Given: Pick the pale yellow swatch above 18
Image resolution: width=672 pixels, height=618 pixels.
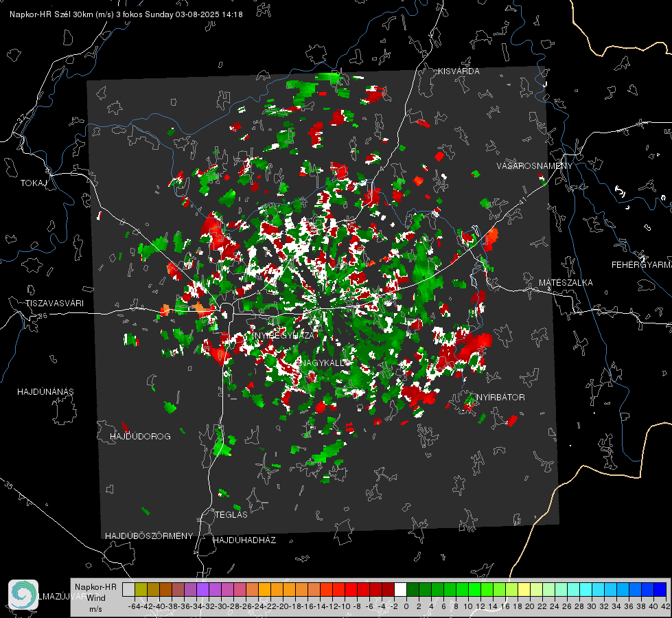Looking at the screenshot, I should click(x=524, y=589).
